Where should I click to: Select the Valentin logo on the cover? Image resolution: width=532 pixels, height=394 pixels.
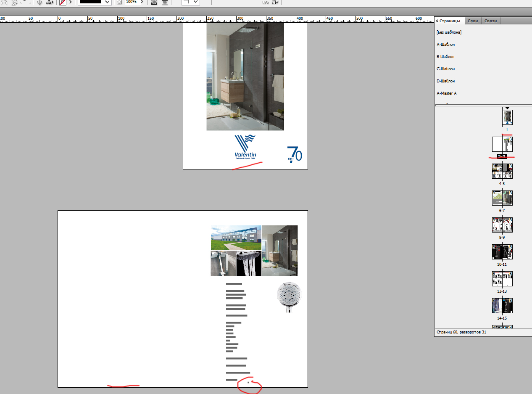pos(245,147)
